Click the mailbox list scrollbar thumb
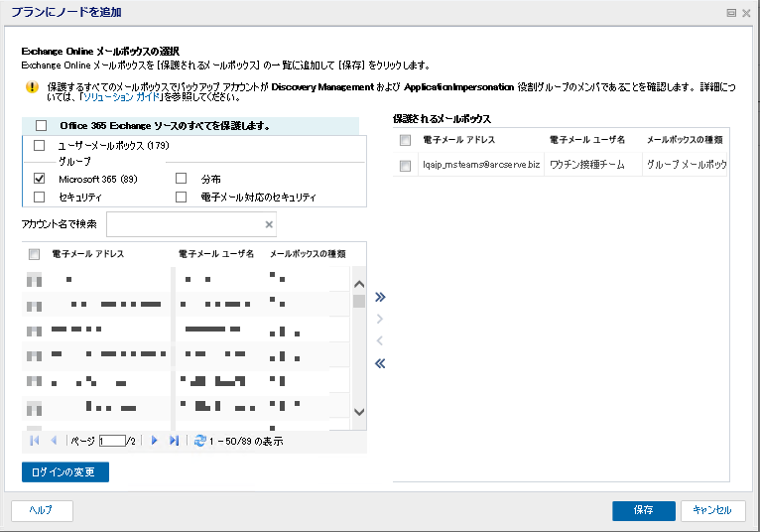 click(359, 301)
